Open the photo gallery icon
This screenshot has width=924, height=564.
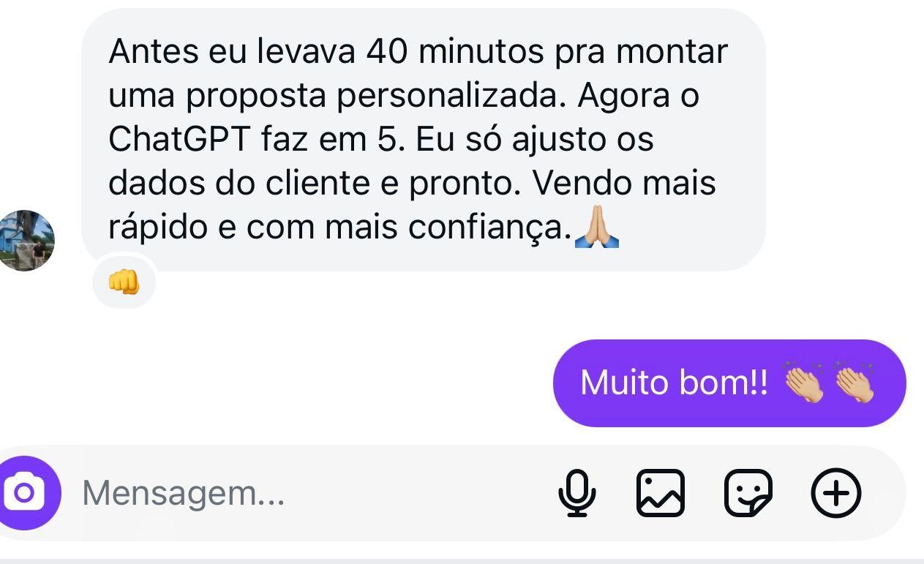click(661, 493)
